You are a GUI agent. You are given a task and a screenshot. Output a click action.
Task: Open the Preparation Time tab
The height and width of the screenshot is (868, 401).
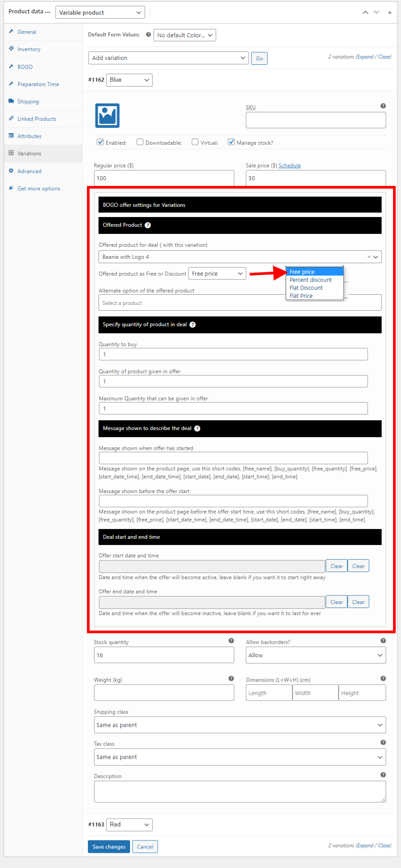pos(43,84)
